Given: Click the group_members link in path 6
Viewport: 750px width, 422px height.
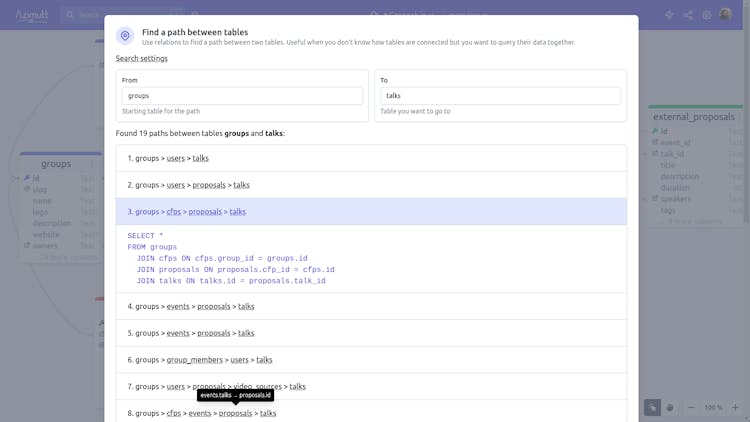Looking at the screenshot, I should point(195,360).
